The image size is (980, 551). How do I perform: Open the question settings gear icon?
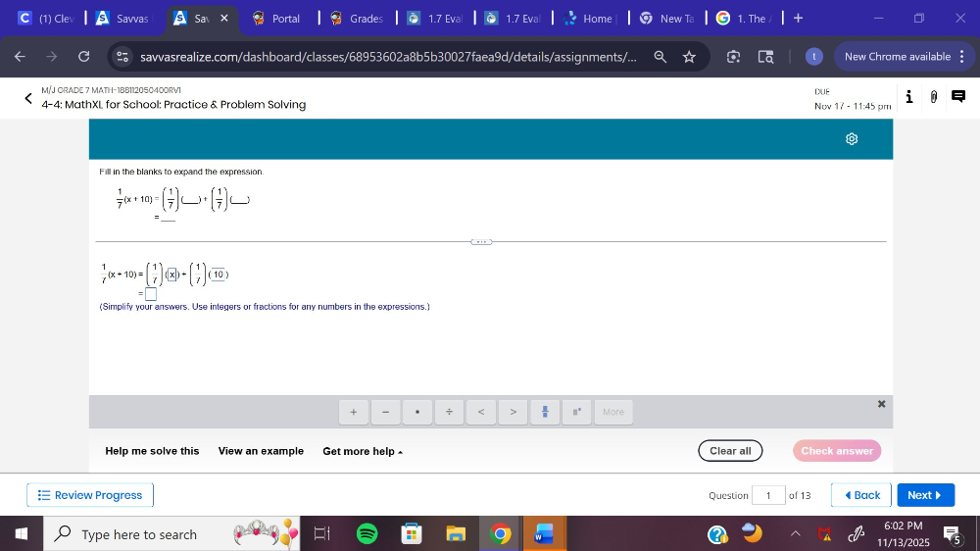[x=852, y=139]
